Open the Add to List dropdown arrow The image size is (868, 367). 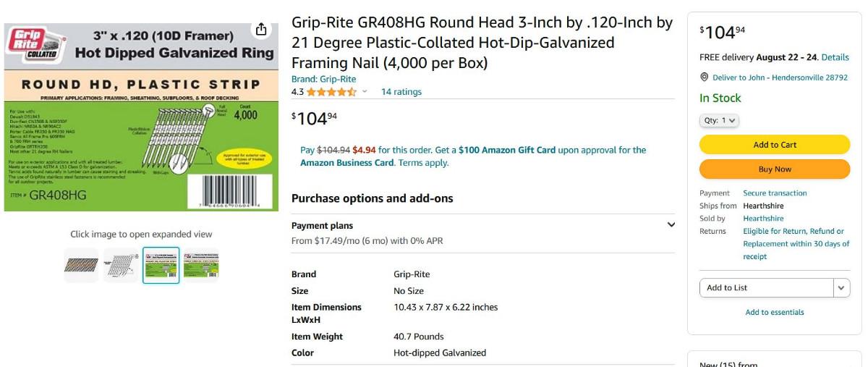point(841,288)
